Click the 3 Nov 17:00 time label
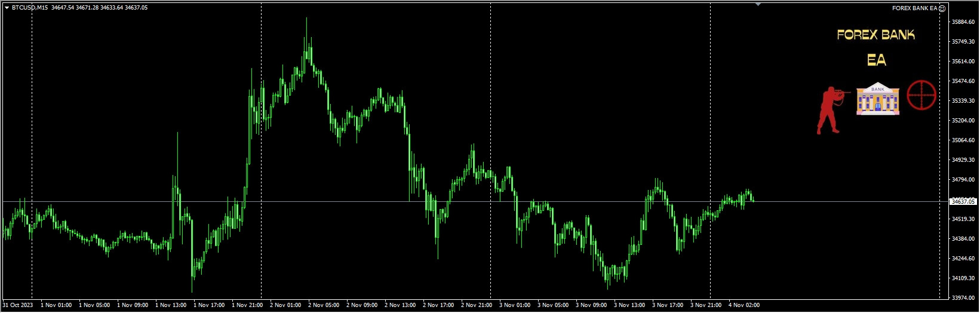This screenshot has height=313, width=980. pos(668,305)
